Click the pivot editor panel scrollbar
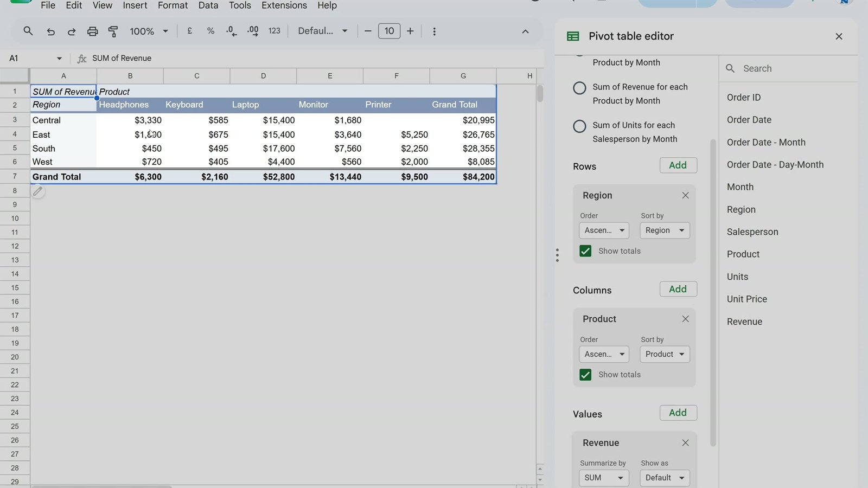Image resolution: width=868 pixels, height=488 pixels. [713, 293]
